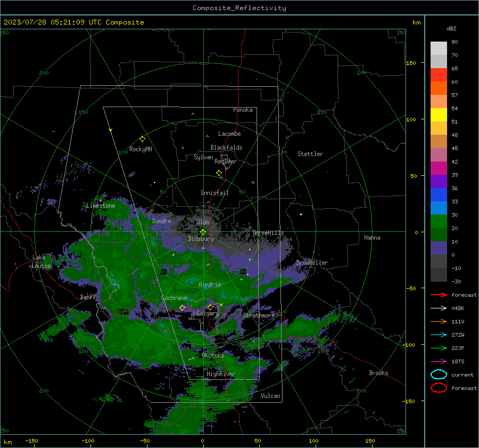
Task: Click the magenta 18TS arrow icon
Action: (x=439, y=362)
